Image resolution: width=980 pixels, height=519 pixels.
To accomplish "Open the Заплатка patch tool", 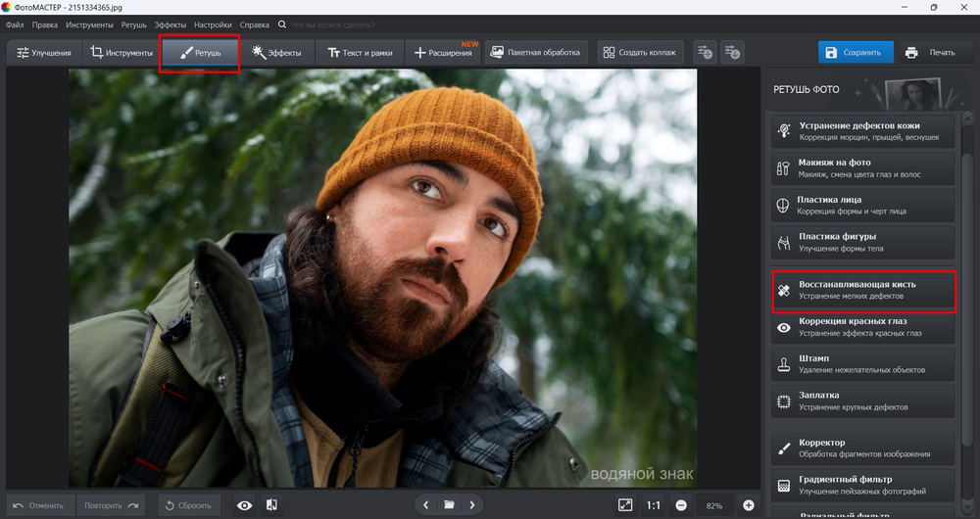I will coord(863,401).
